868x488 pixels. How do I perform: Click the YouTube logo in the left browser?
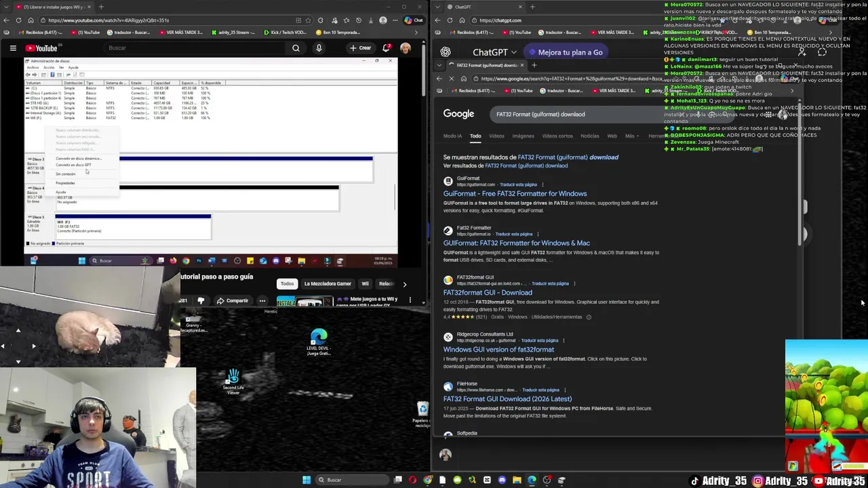click(x=41, y=48)
